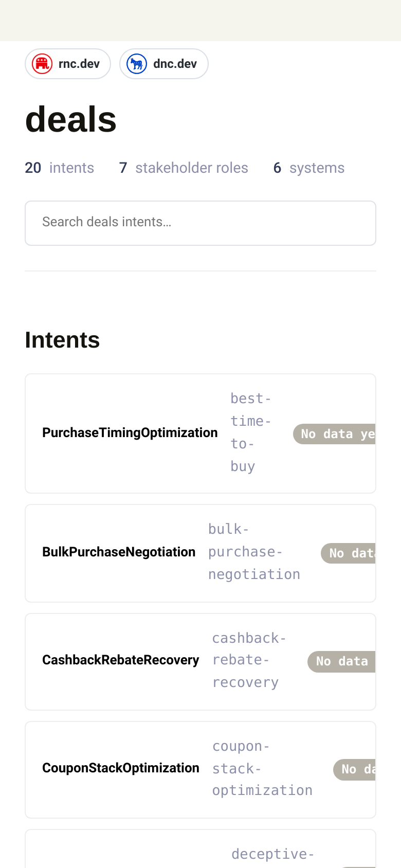Screen dimensions: 401x868
Task: Click the blue donkey dnc.dev icon
Action: [x=137, y=64]
